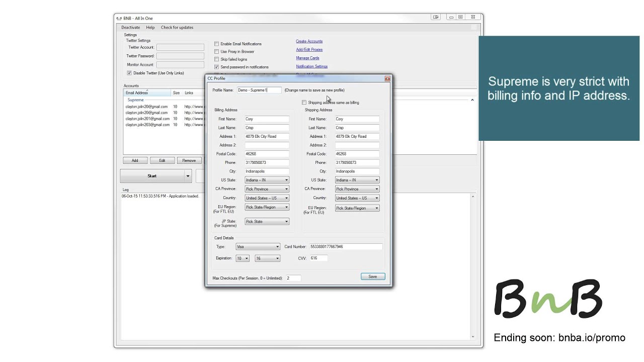Screen dimensions: 644x362
Task: Click shipping Postal Code field
Action: tap(357, 154)
